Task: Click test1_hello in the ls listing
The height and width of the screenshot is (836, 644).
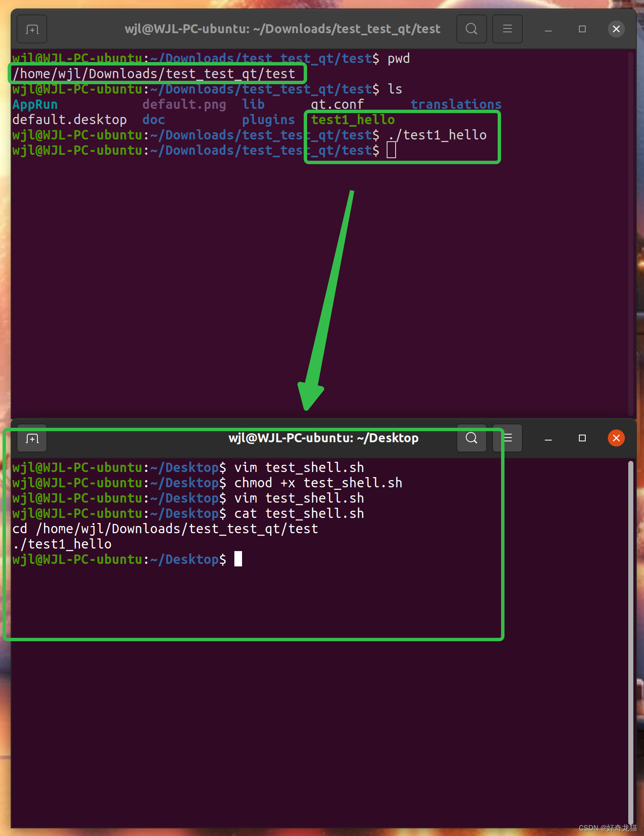Action: point(353,120)
